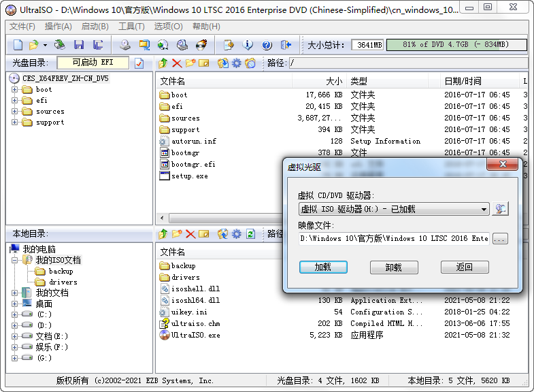Viewport: 534px width, 392px height.
Task: Save the ISO using the floppy disk icon
Action: [x=79, y=45]
